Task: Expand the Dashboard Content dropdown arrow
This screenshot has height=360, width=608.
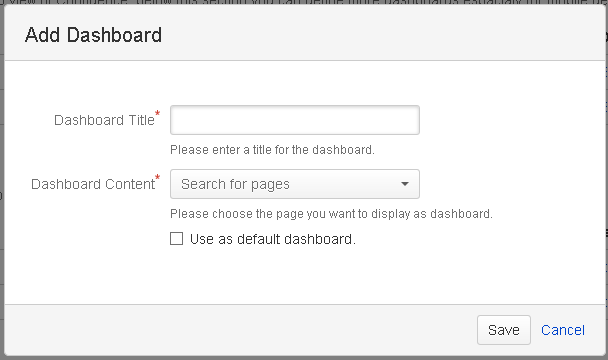Action: click(x=405, y=184)
